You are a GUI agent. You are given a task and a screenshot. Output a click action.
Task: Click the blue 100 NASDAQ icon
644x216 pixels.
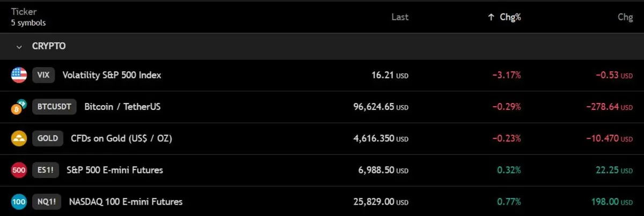(19, 202)
